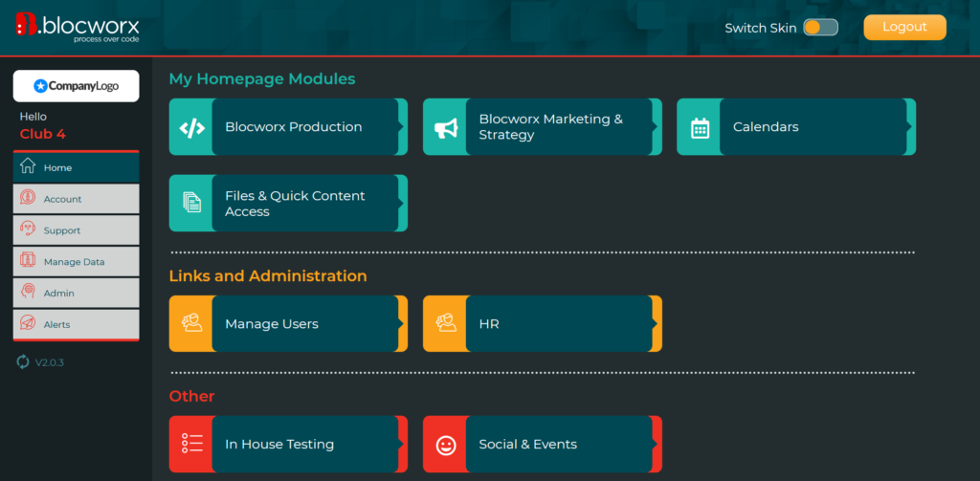Image resolution: width=980 pixels, height=481 pixels.
Task: Click the smiley face icon for Social & Events
Action: click(446, 445)
